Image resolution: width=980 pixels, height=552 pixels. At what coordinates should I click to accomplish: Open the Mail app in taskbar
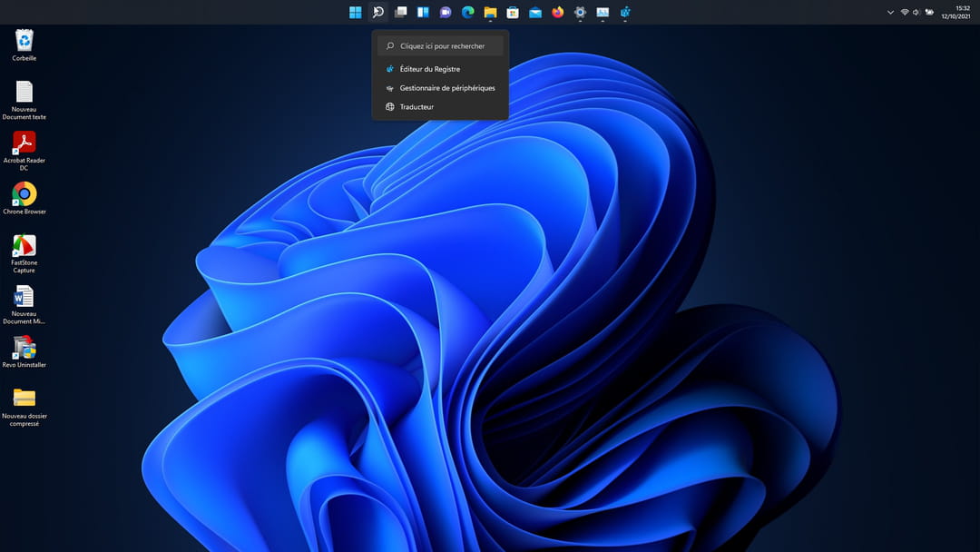click(x=535, y=12)
